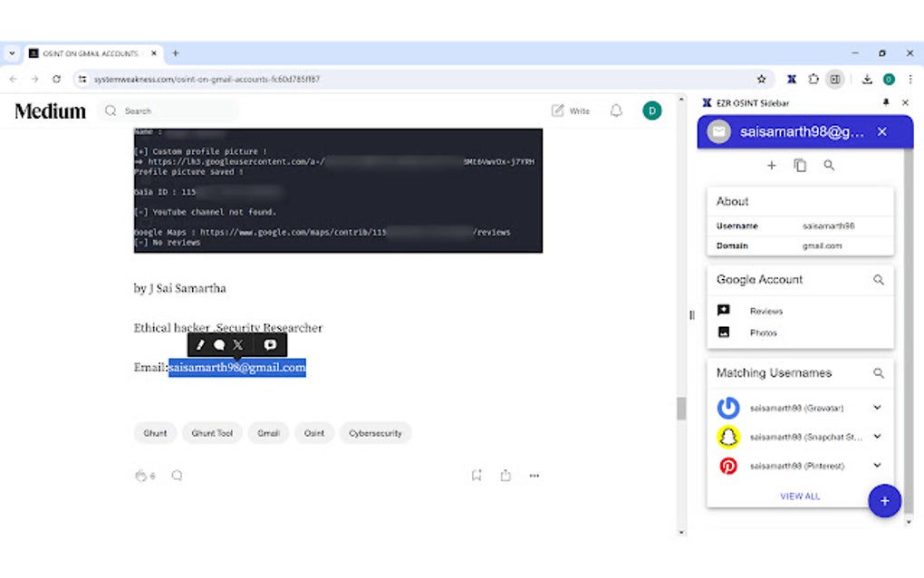Share the story via the share icon
The height and width of the screenshot is (578, 924).
click(x=505, y=476)
